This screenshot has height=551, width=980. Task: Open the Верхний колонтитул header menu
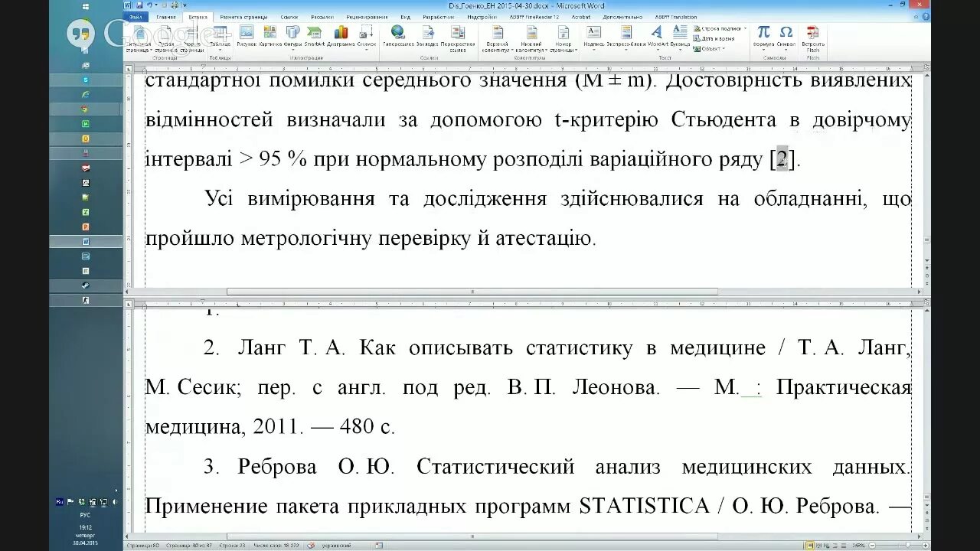point(497,38)
